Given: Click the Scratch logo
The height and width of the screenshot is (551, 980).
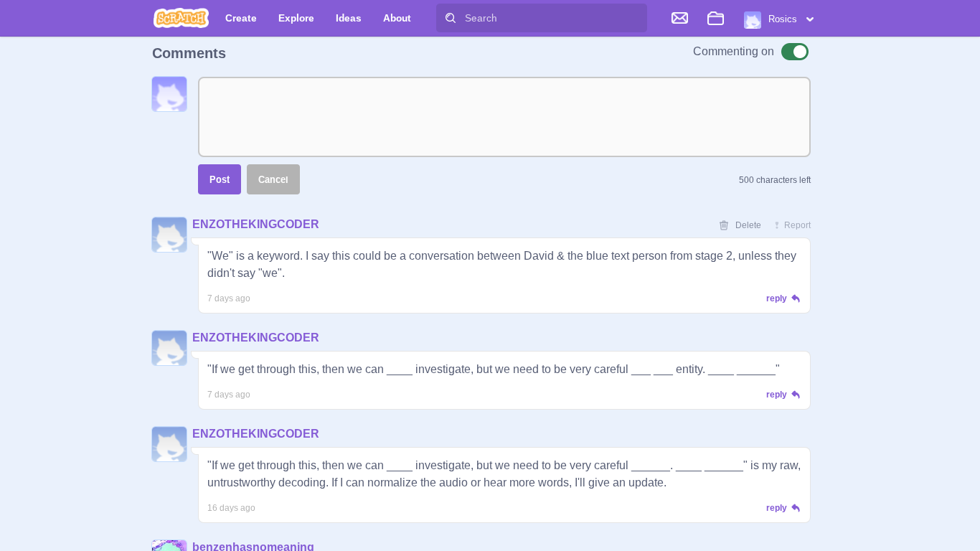Looking at the screenshot, I should [x=181, y=18].
